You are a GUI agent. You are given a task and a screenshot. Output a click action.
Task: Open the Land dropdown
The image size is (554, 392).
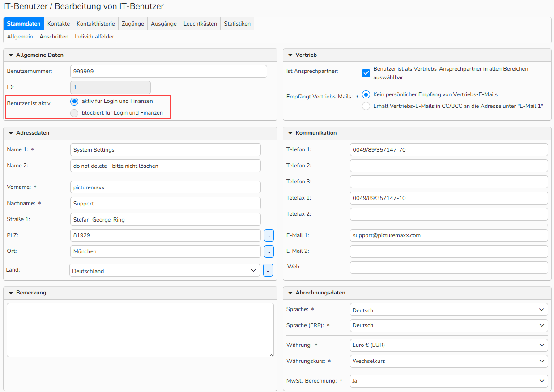165,270
